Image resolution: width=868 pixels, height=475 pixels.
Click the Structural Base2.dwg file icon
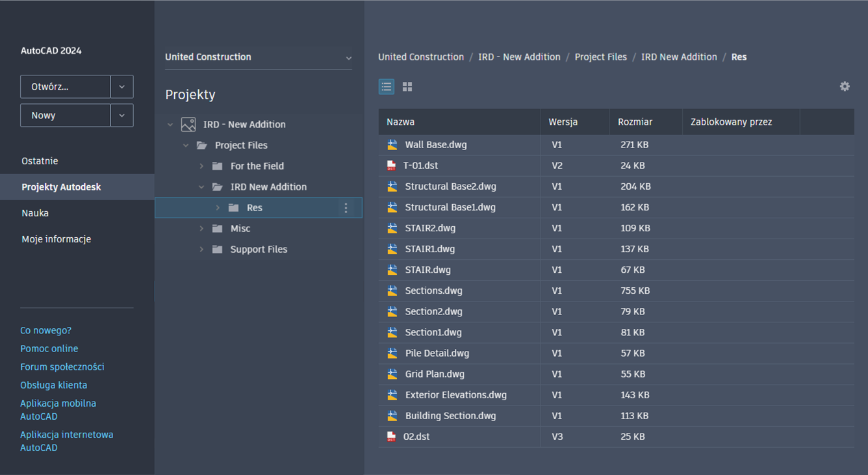point(392,186)
